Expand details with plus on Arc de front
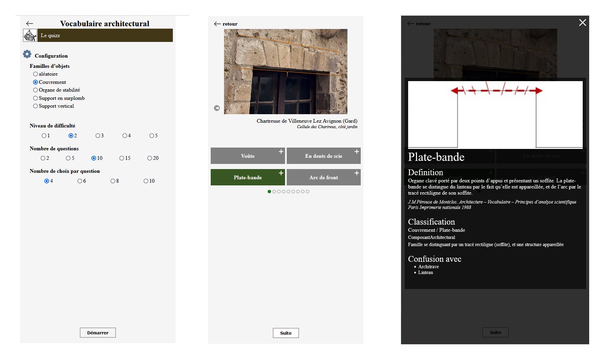This screenshot has height=364, width=611. (357, 173)
